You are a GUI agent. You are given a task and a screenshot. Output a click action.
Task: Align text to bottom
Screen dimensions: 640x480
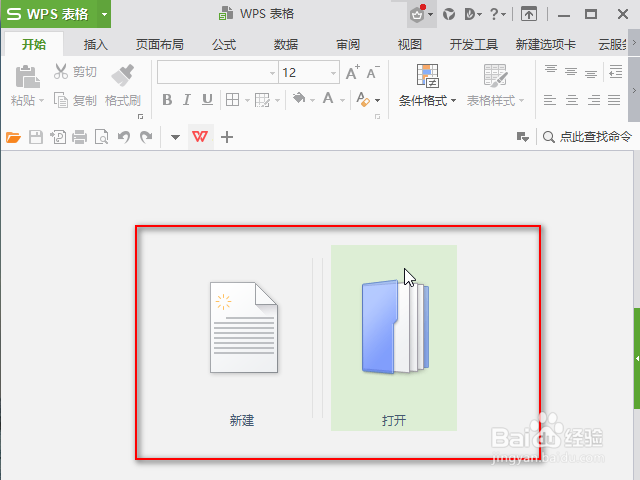pyautogui.click(x=591, y=72)
